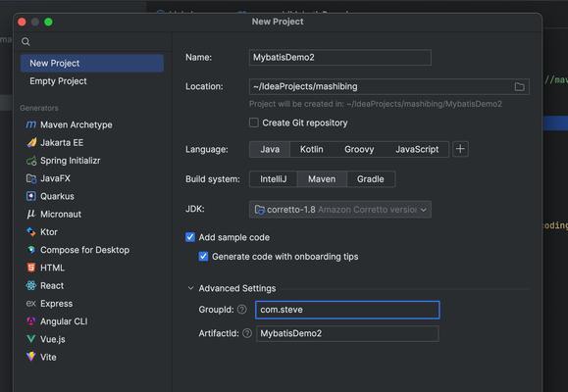Set build system to Gradle

[370, 179]
